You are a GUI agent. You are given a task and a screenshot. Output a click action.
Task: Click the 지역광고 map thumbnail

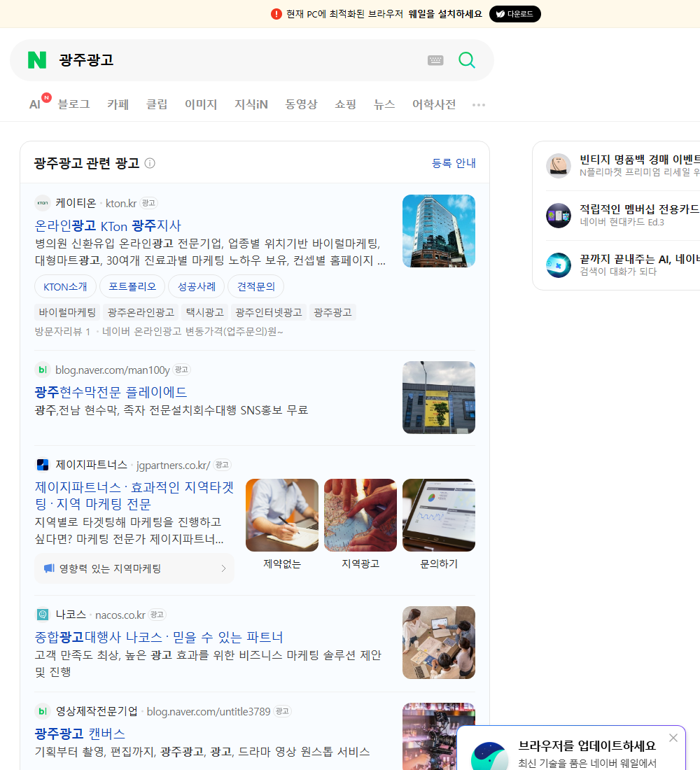pyautogui.click(x=360, y=515)
